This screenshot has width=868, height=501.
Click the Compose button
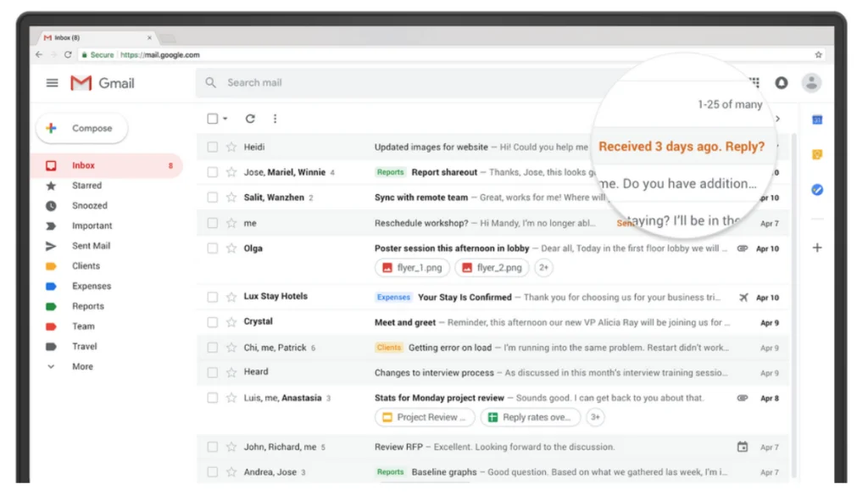point(82,129)
